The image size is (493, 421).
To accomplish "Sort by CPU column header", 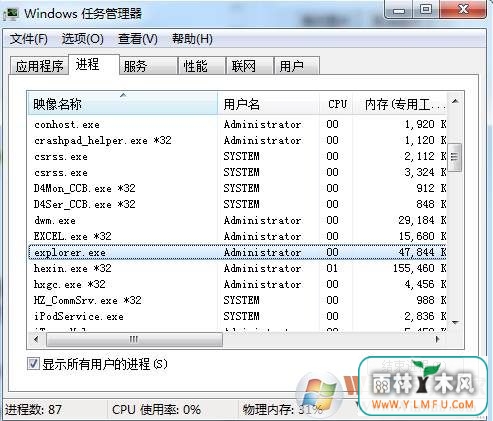I will 336,104.
